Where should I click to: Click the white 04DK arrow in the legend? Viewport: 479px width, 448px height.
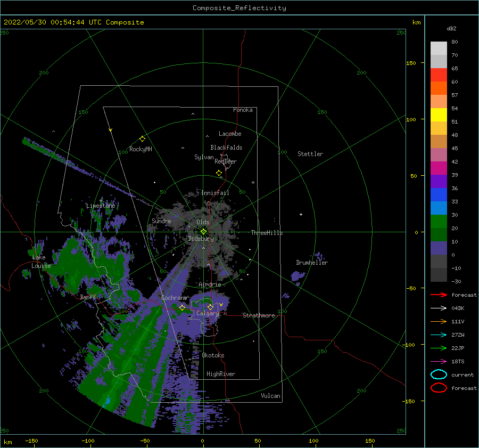click(x=439, y=308)
